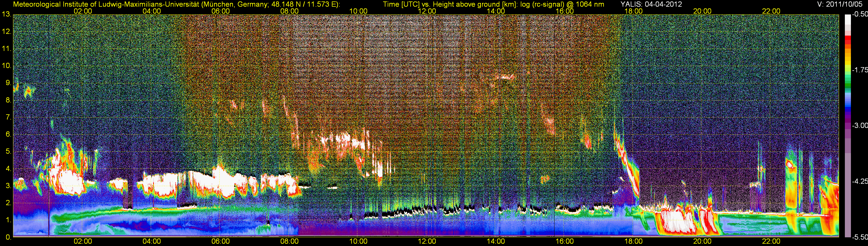Screen dimensions: 868x246
Task: Click the '14:00' label on the top time axis
Action: click(x=496, y=11)
